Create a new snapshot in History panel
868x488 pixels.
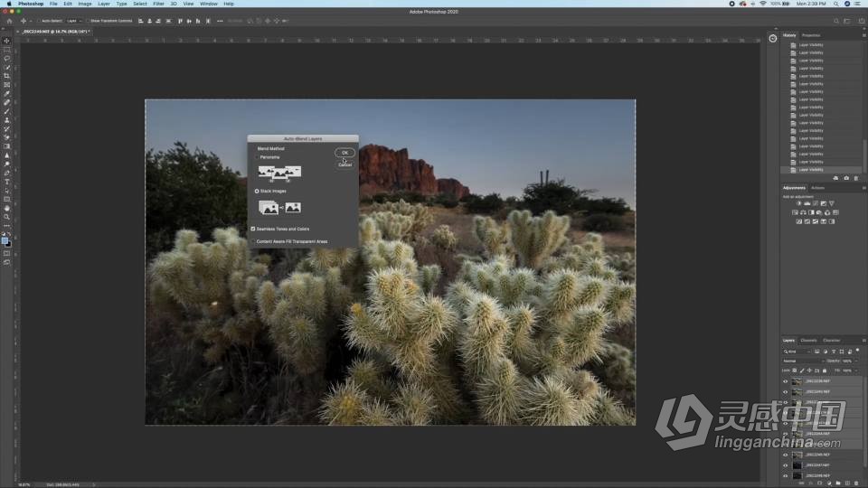846,178
